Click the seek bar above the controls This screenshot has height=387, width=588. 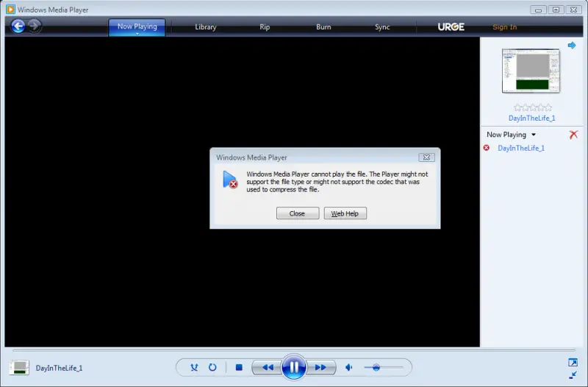tap(293, 350)
